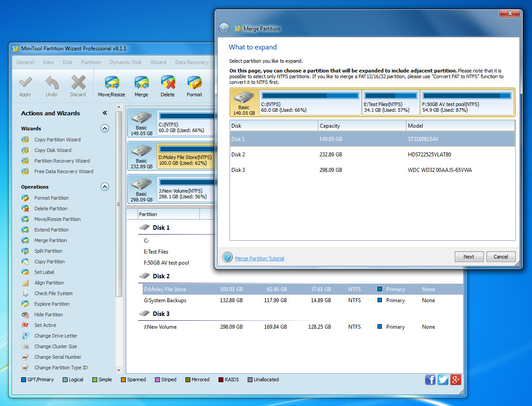Collapse the Operations section

pyautogui.click(x=105, y=187)
